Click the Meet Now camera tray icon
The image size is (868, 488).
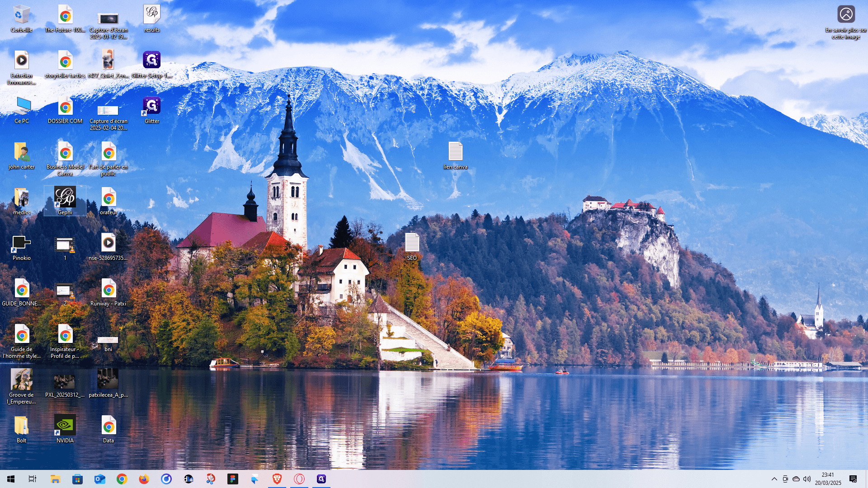[785, 479]
